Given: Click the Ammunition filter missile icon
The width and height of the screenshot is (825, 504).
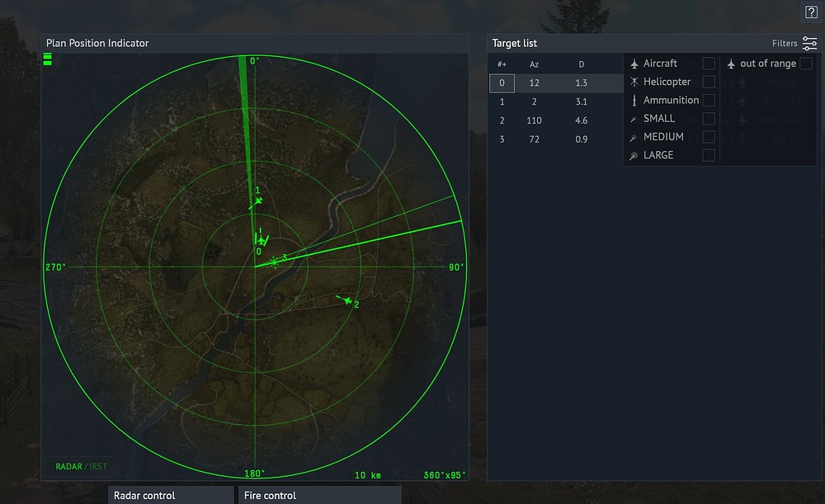Looking at the screenshot, I should point(634,100).
